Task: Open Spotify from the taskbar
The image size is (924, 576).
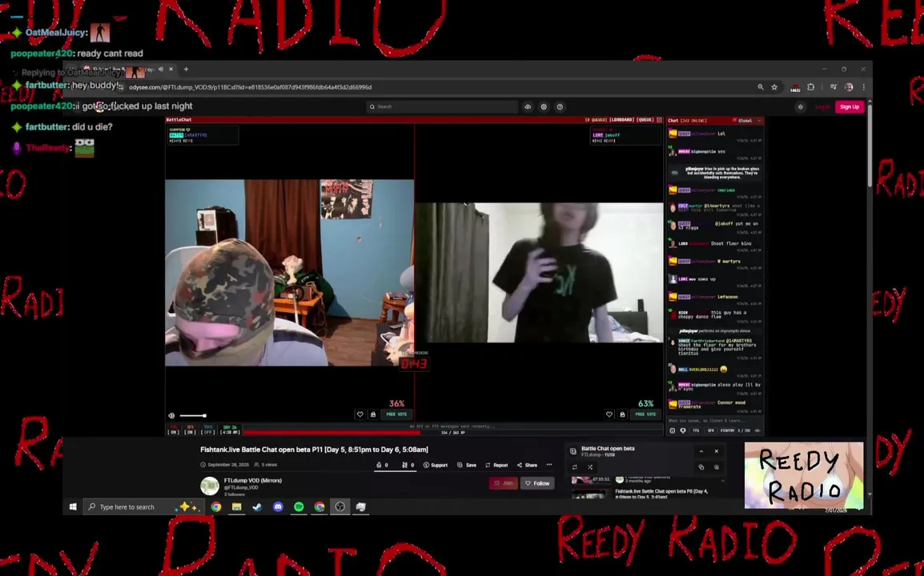Action: [x=299, y=506]
